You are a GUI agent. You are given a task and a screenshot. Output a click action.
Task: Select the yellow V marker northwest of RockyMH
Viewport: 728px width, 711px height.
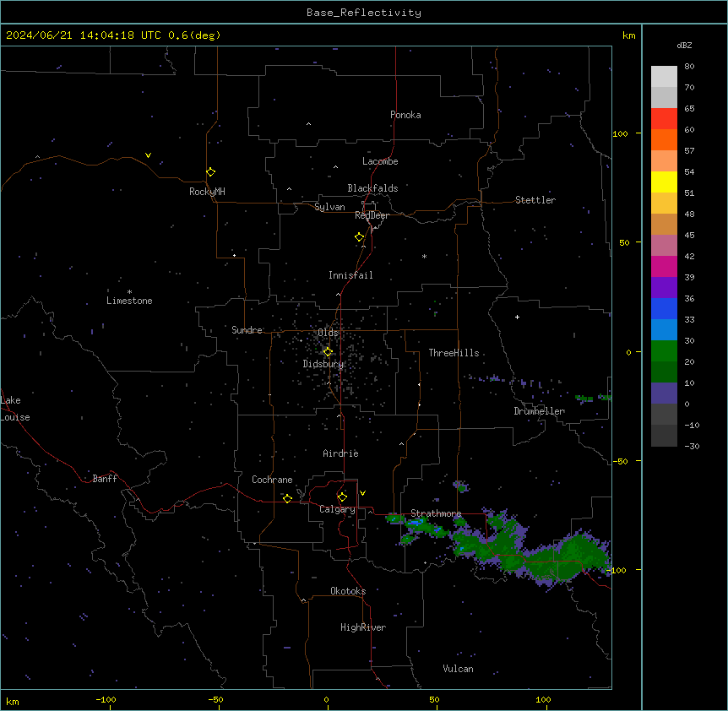pos(148,155)
